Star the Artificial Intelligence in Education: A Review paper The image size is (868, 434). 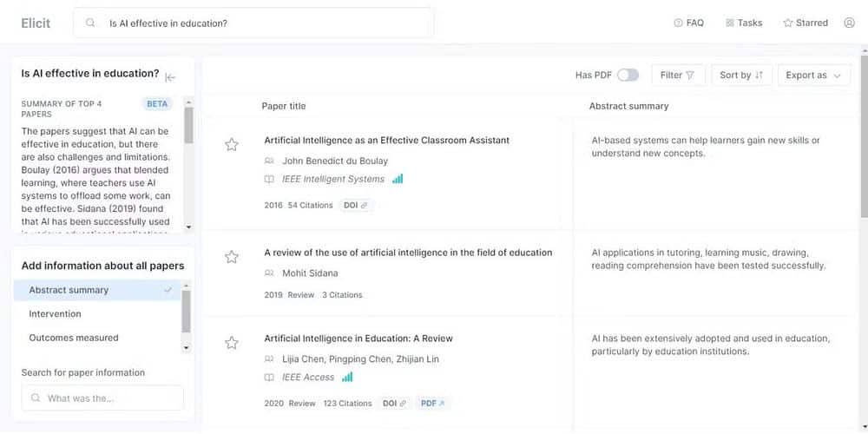pos(232,343)
